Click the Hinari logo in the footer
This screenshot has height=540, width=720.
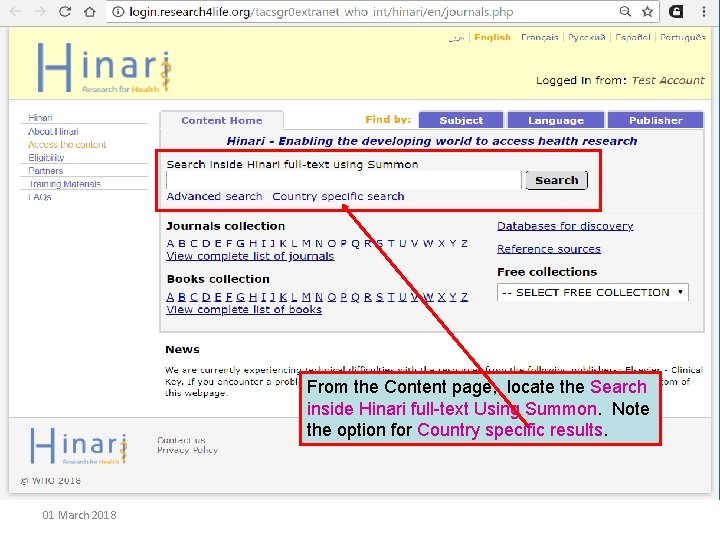[x=79, y=445]
